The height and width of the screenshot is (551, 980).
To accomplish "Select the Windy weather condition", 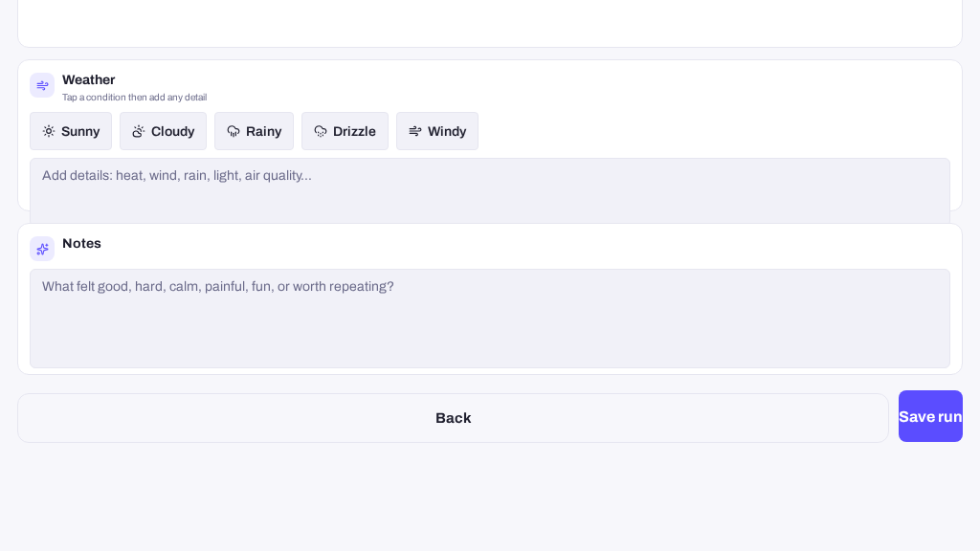I will (x=437, y=131).
